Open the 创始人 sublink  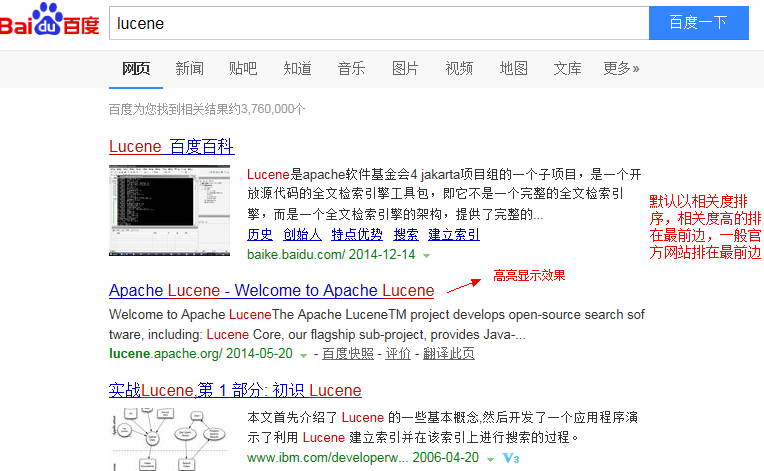point(302,235)
